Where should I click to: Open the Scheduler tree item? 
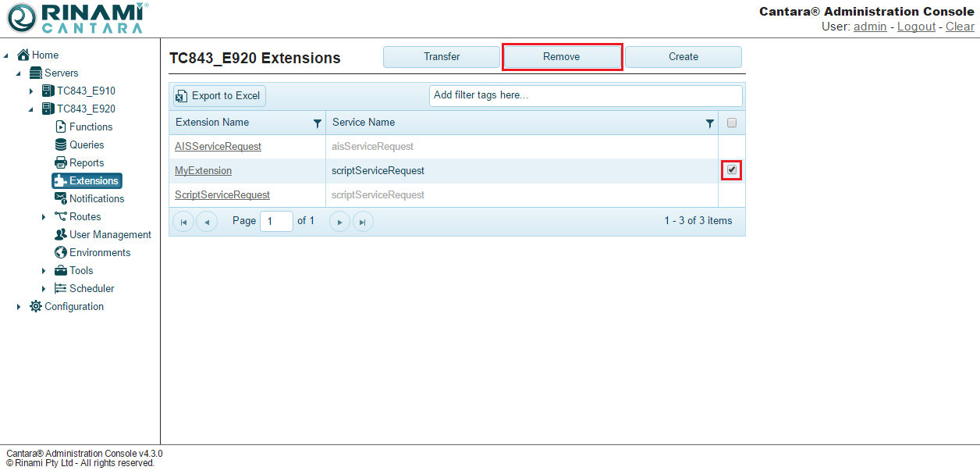(x=91, y=288)
